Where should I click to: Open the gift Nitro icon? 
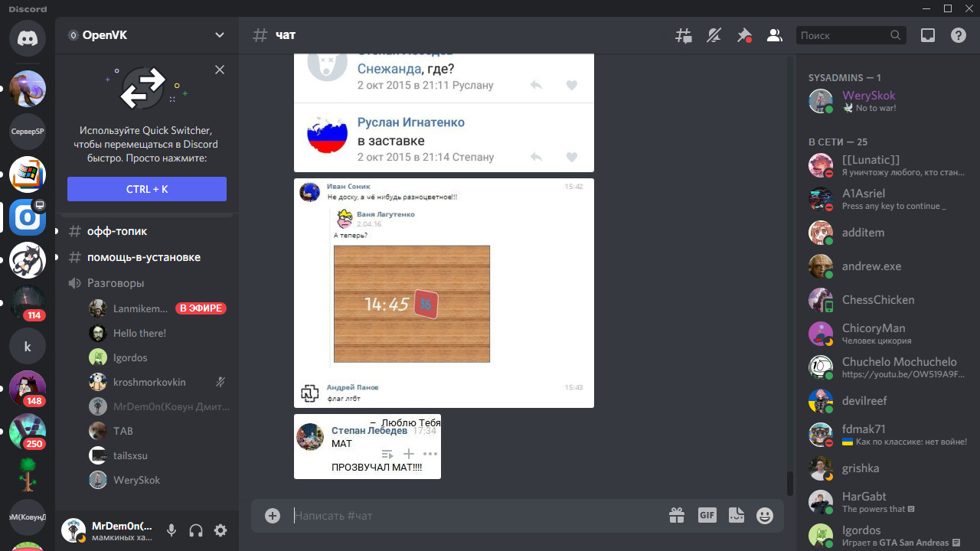tap(677, 516)
